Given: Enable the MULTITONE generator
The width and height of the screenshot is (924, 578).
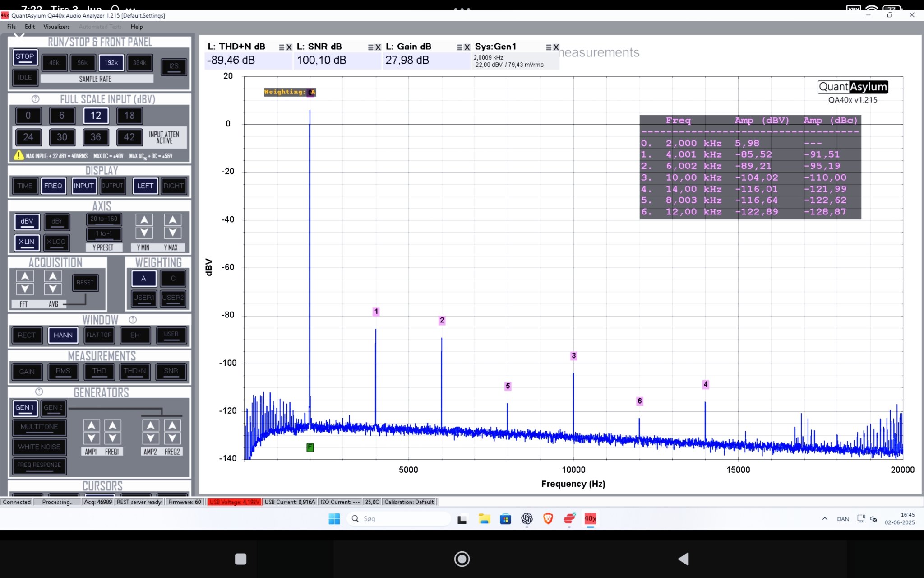Looking at the screenshot, I should pyautogui.click(x=39, y=427).
